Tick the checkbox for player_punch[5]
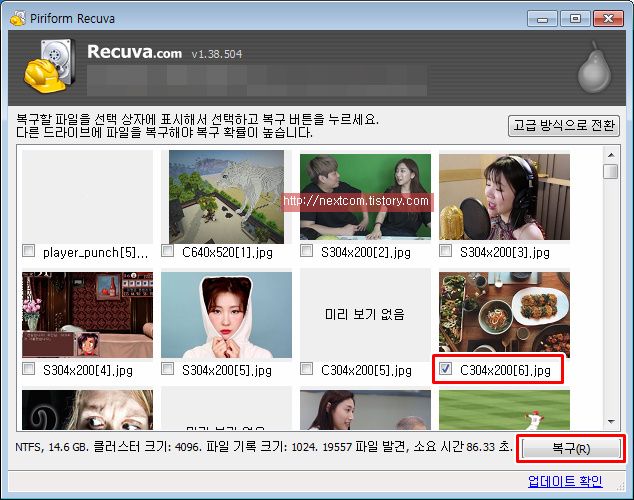Screen dimensions: 634x500 pos(28,251)
